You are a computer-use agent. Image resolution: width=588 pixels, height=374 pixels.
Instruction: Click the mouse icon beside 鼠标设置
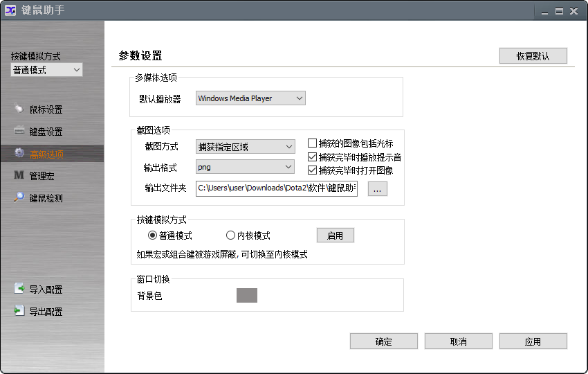point(19,109)
